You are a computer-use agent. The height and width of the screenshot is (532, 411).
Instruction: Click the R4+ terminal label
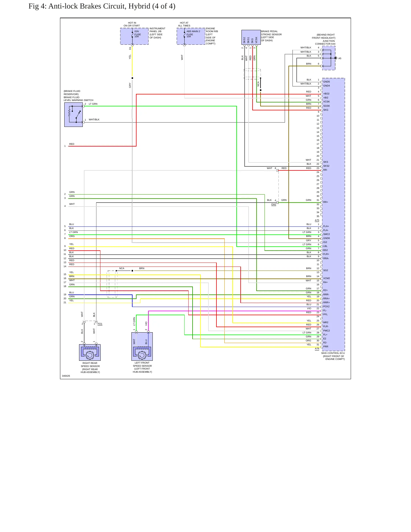click(x=325, y=282)
